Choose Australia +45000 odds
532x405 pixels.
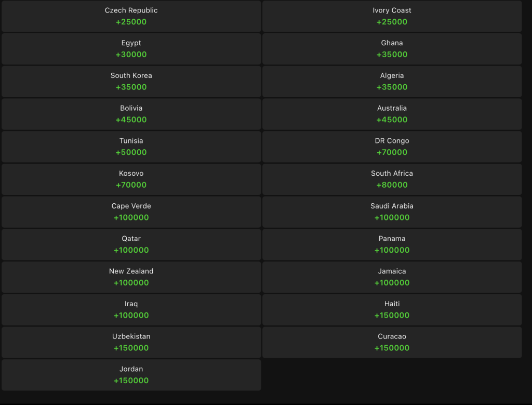tap(392, 114)
